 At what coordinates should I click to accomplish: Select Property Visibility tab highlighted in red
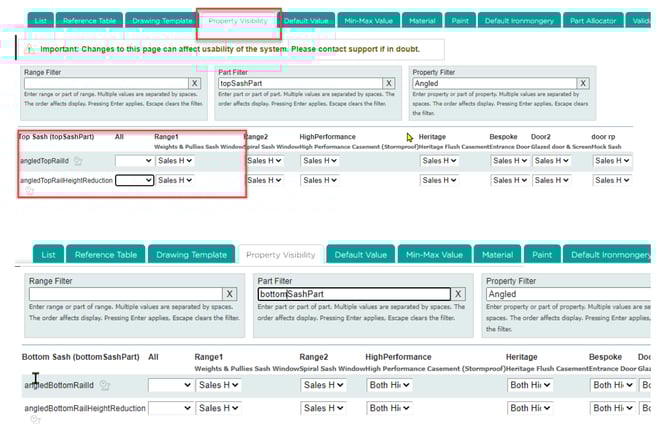click(x=238, y=20)
